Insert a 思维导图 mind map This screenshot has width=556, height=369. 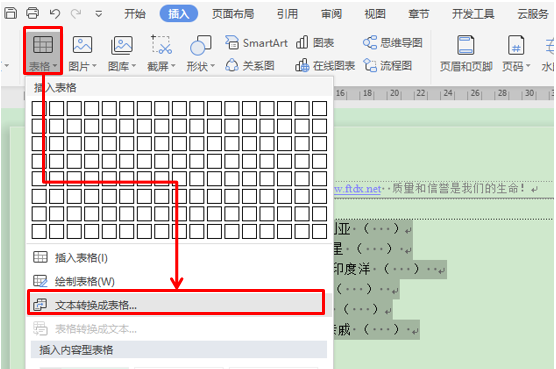click(x=393, y=43)
